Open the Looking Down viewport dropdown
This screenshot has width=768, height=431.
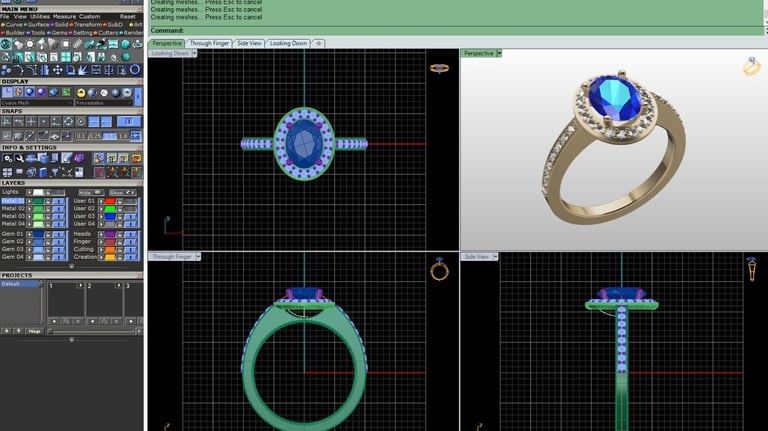click(194, 53)
